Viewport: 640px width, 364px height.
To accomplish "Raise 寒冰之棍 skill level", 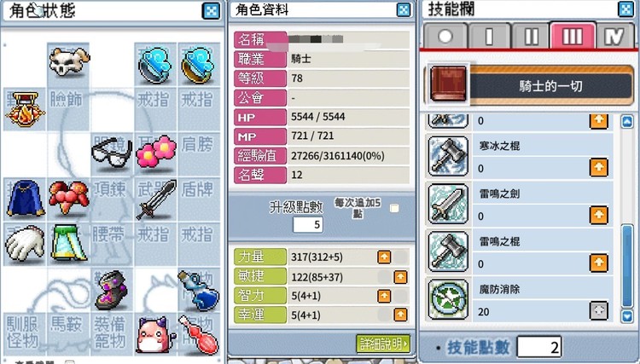I will (598, 167).
